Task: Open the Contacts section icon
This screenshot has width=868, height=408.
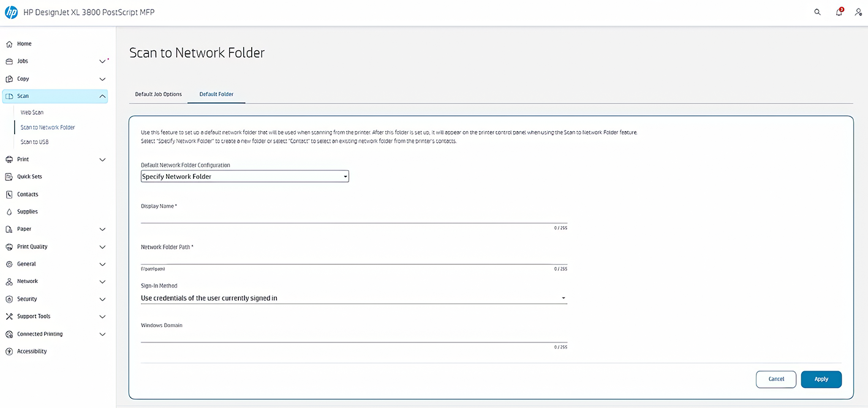Action: [9, 194]
